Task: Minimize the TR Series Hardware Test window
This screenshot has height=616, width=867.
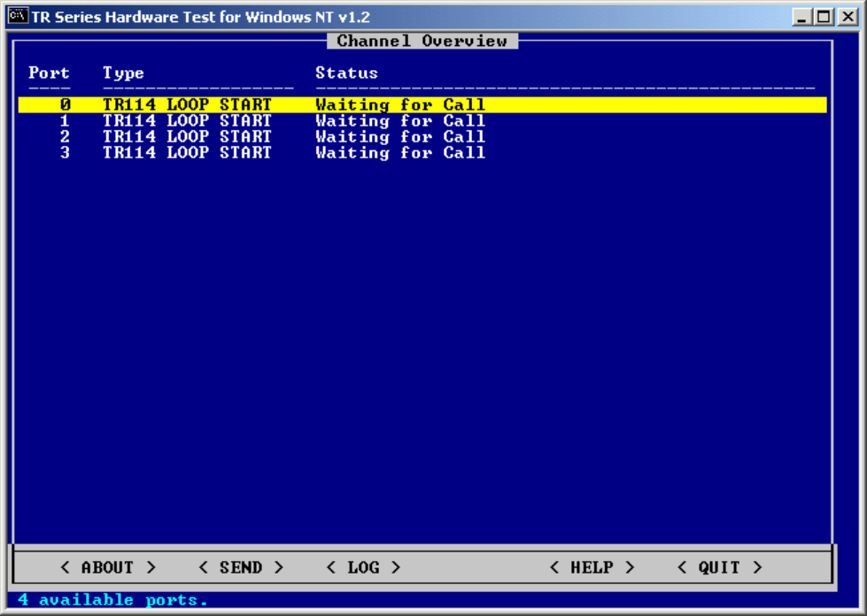Action: [x=801, y=17]
